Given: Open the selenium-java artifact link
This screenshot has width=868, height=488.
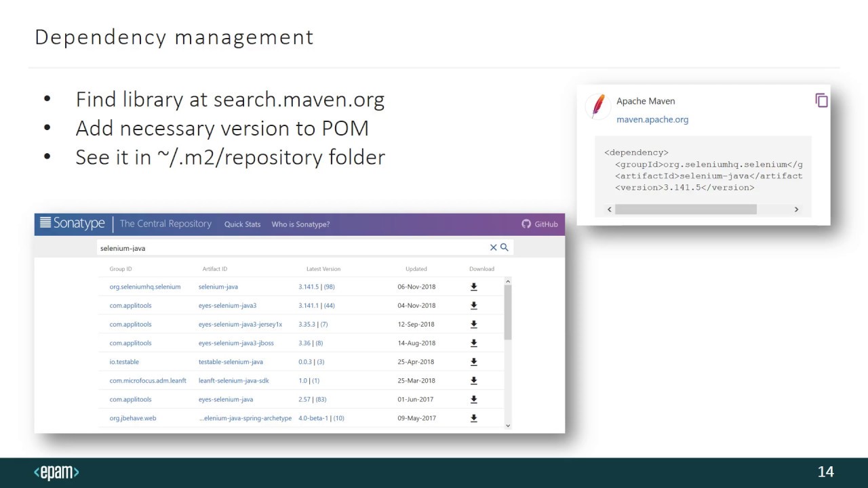Looking at the screenshot, I should tap(218, 287).
